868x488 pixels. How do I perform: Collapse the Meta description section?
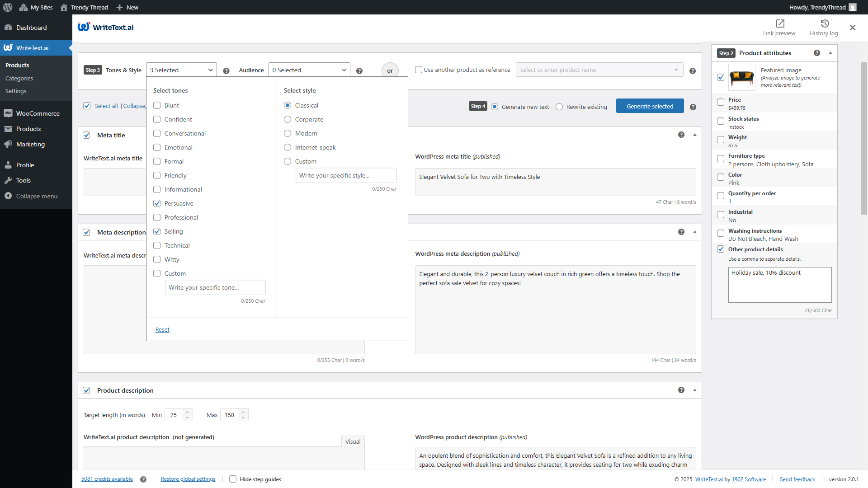pos(695,232)
